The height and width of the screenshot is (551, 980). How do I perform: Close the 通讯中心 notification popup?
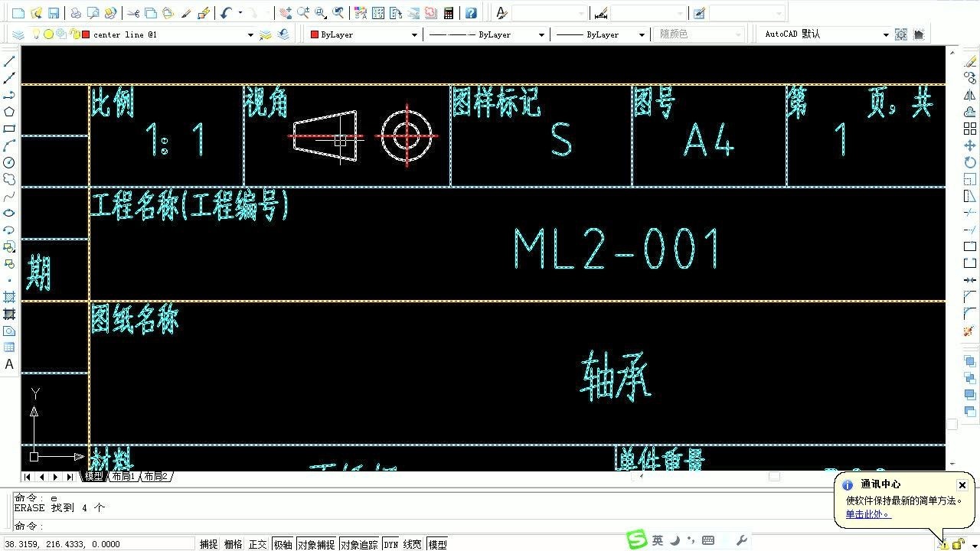[x=962, y=484]
